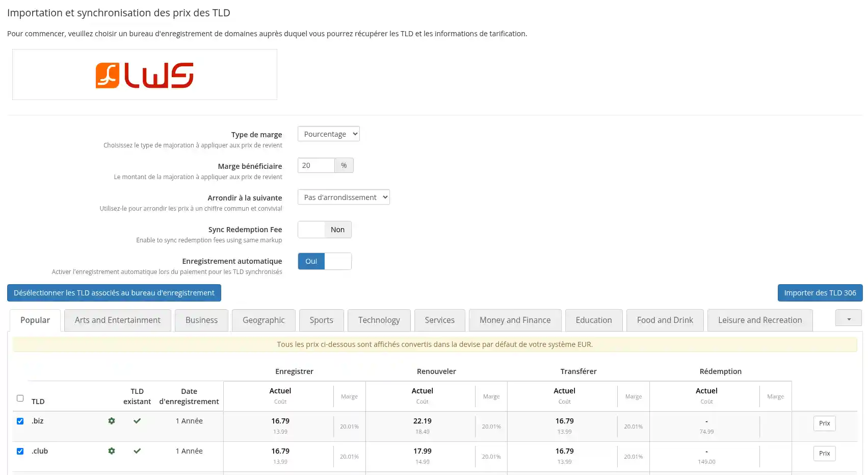Viewport: 868px width, 475px height.
Task: Open the Technology tab
Action: pos(379,320)
